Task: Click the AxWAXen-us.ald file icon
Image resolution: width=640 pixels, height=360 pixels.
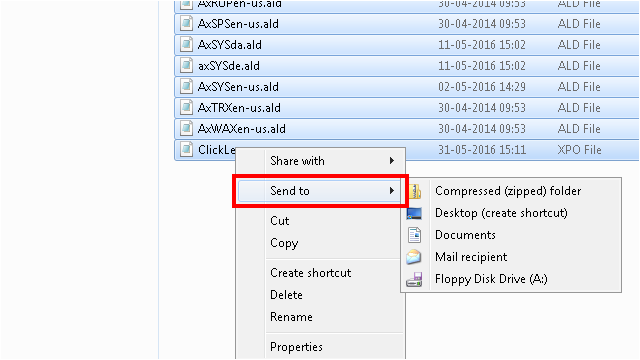Action: click(x=187, y=129)
